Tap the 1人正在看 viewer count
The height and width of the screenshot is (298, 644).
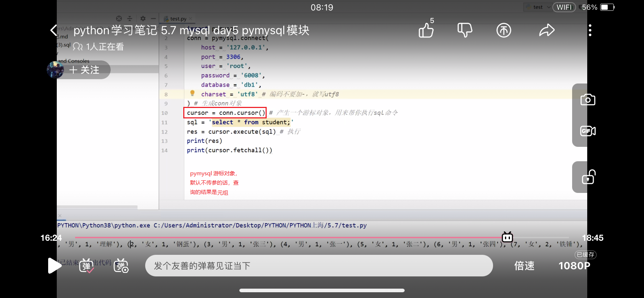coord(98,47)
